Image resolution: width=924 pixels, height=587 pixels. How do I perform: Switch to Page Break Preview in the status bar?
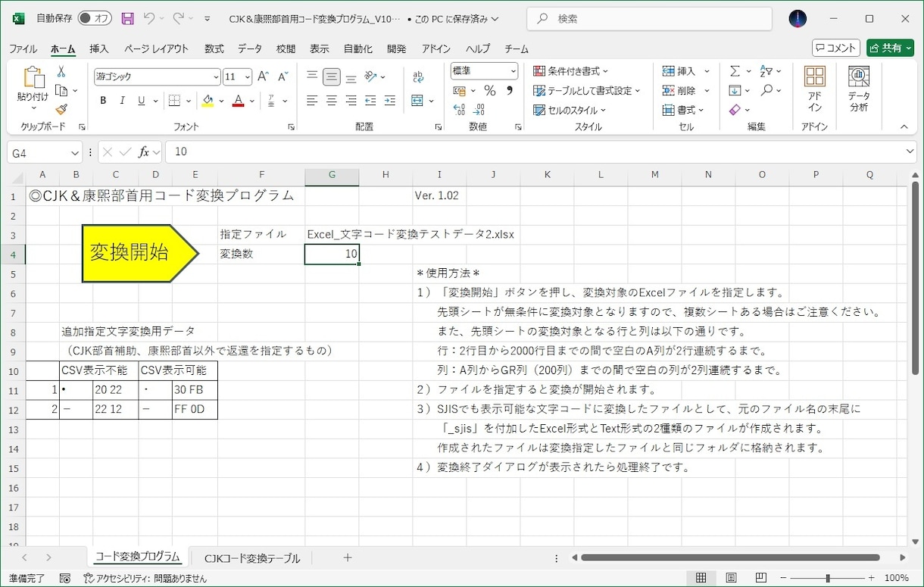pos(760,578)
